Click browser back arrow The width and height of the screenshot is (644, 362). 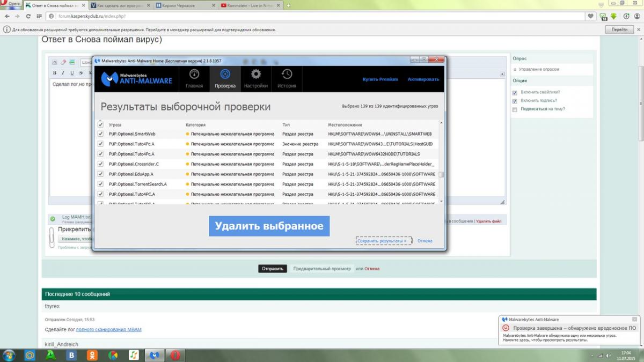[x=6, y=16]
